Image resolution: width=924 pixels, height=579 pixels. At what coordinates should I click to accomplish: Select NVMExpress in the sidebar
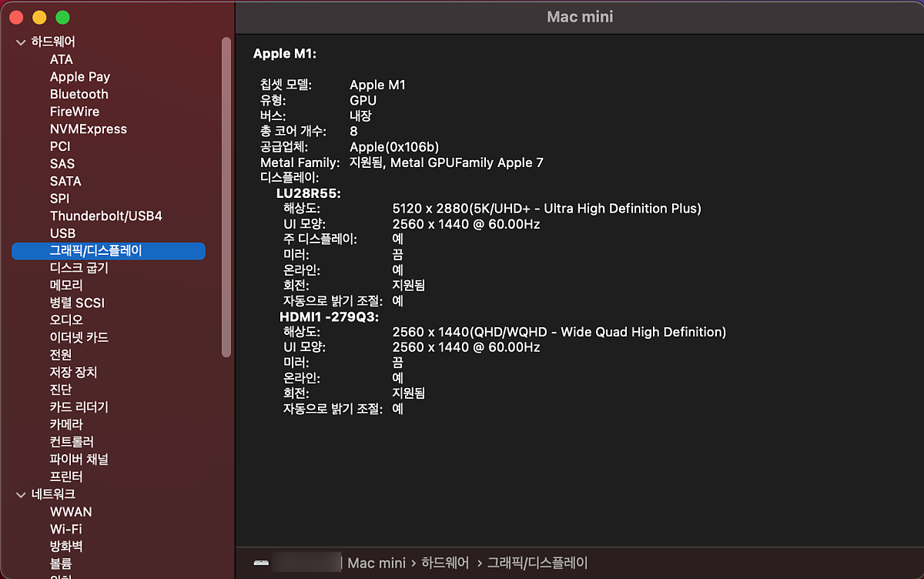click(89, 129)
